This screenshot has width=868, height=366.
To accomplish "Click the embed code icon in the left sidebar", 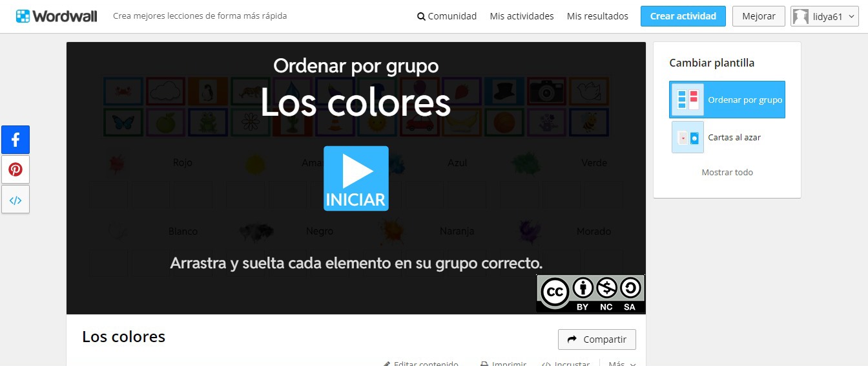I will (x=15, y=200).
